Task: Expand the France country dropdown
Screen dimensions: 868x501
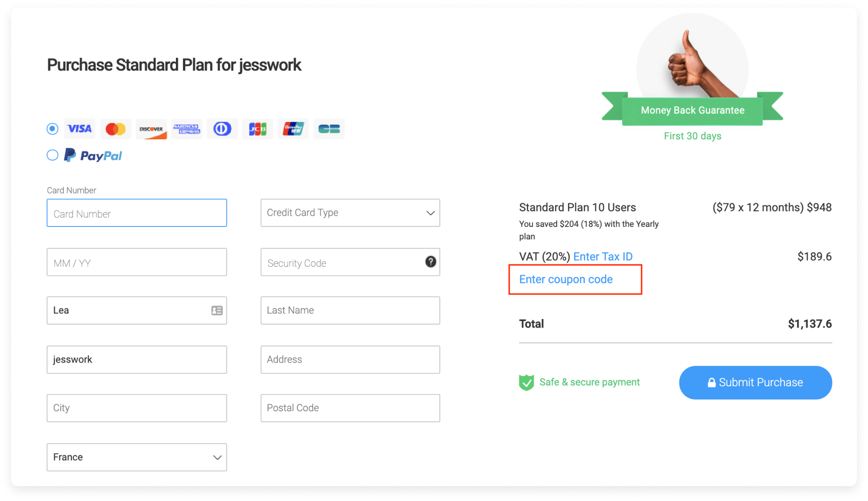Action: click(x=137, y=457)
